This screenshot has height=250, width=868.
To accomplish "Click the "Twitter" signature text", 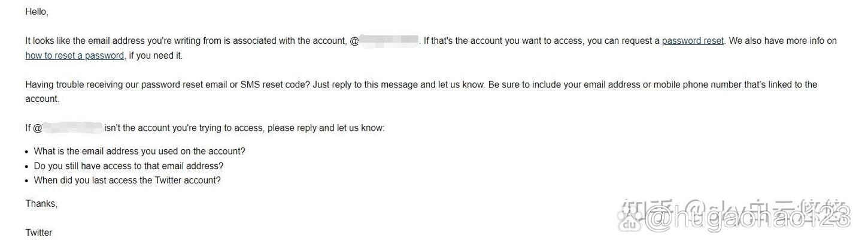I will [39, 233].
